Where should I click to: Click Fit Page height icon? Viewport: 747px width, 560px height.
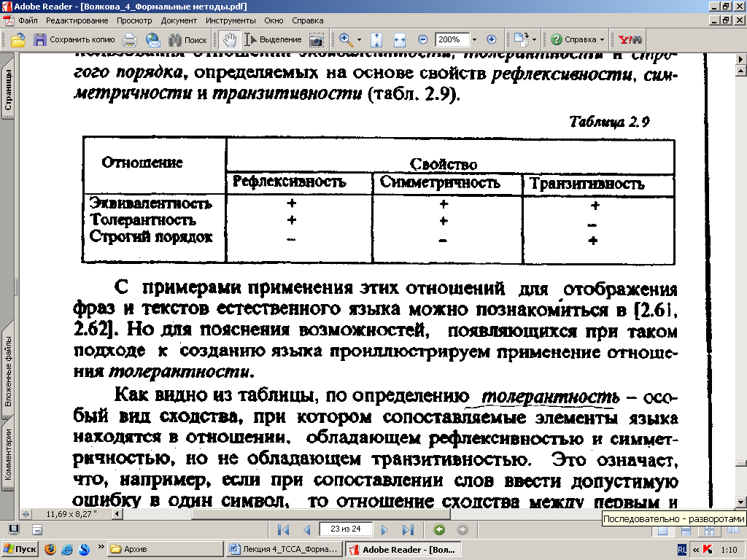(x=376, y=39)
